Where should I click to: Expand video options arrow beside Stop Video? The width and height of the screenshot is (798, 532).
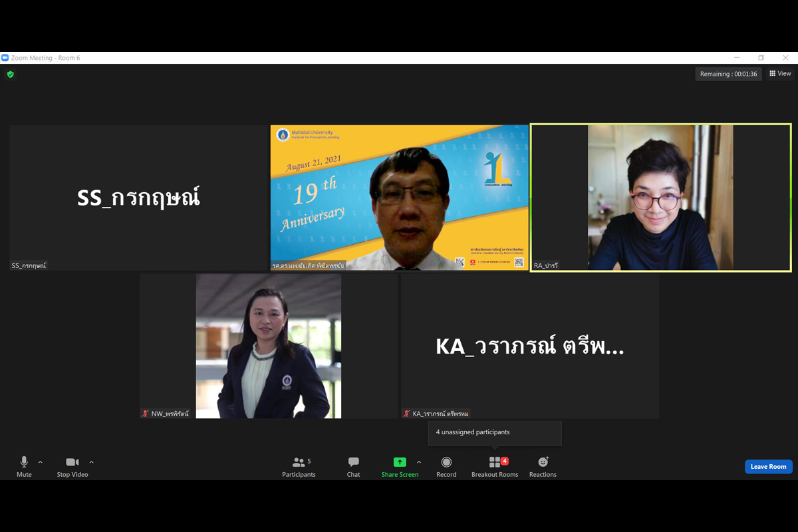click(92, 462)
